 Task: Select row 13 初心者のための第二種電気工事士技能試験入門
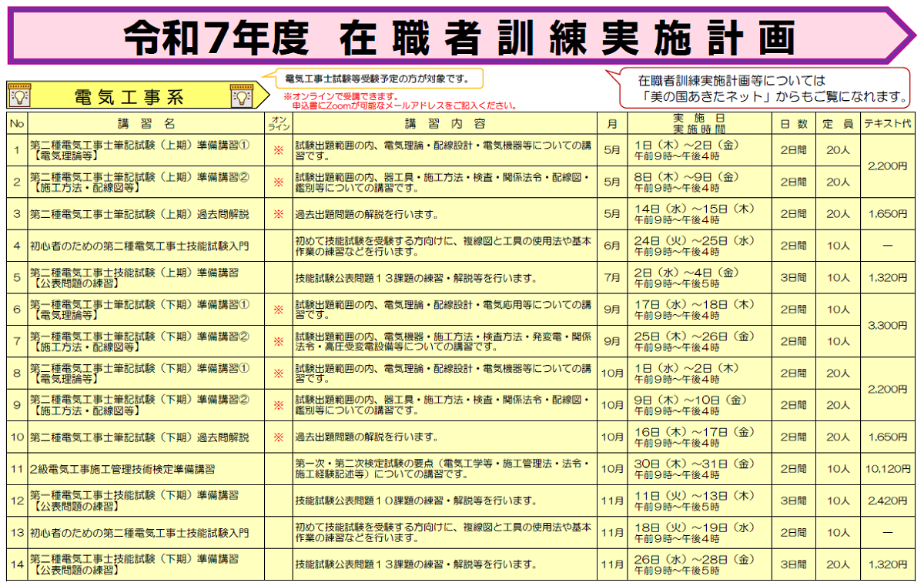tap(140, 532)
